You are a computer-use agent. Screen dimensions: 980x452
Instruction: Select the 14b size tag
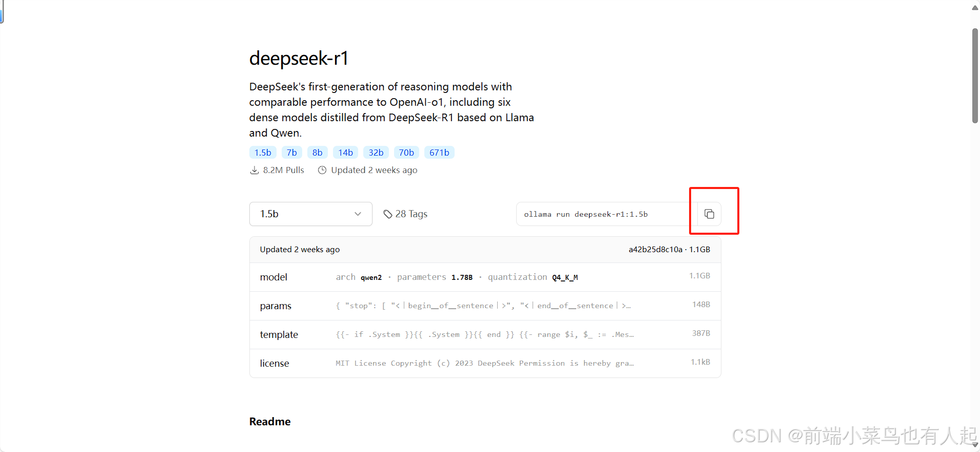point(345,153)
